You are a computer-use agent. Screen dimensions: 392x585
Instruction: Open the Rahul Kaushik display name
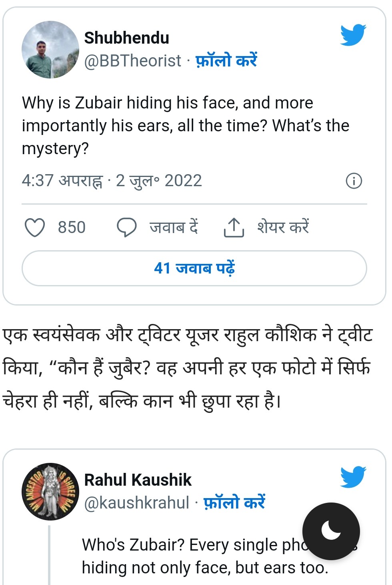click(138, 480)
